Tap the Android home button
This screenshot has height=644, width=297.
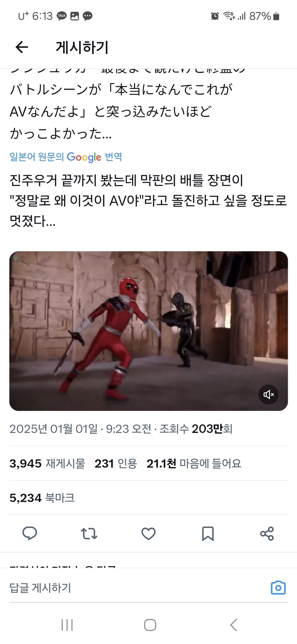150,625
